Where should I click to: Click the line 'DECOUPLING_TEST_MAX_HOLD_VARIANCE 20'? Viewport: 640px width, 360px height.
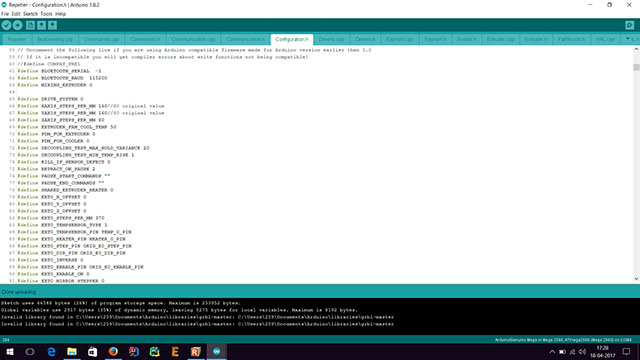[83, 148]
